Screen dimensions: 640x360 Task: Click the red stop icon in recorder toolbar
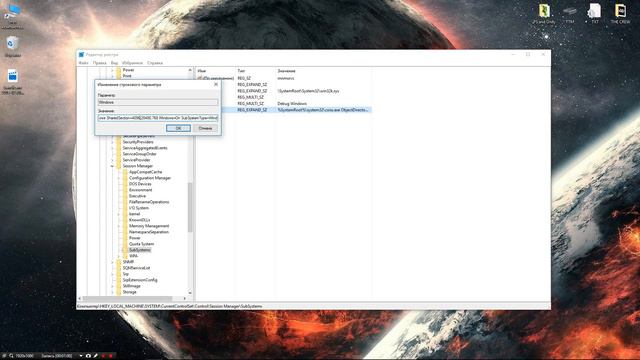(111, 356)
